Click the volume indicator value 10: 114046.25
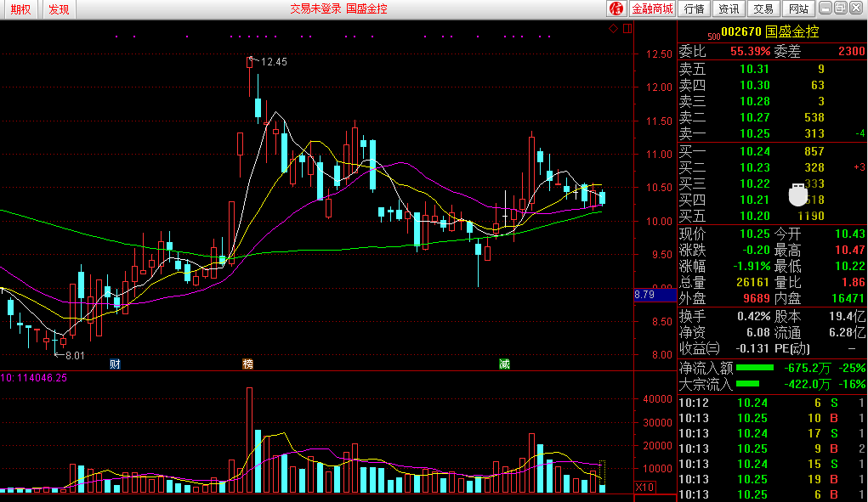Viewport: 868px width, 502px height. (34, 378)
